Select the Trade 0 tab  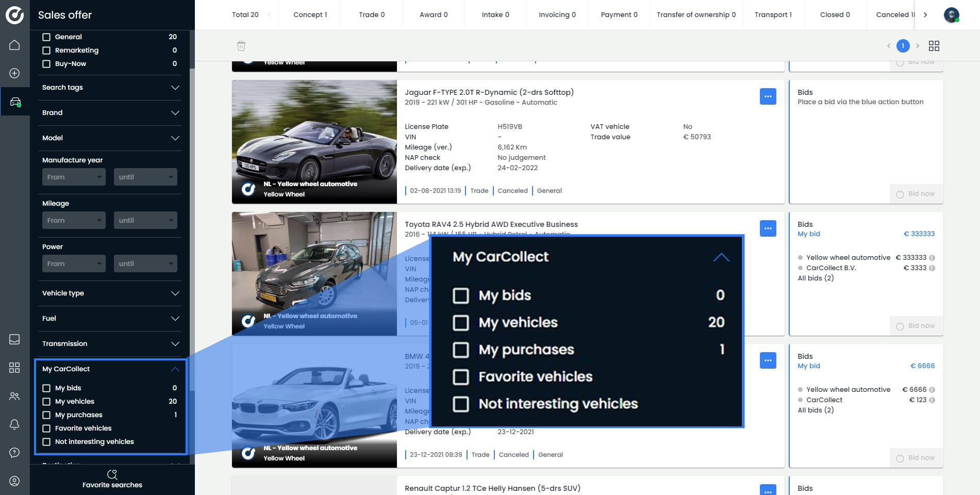coord(372,15)
